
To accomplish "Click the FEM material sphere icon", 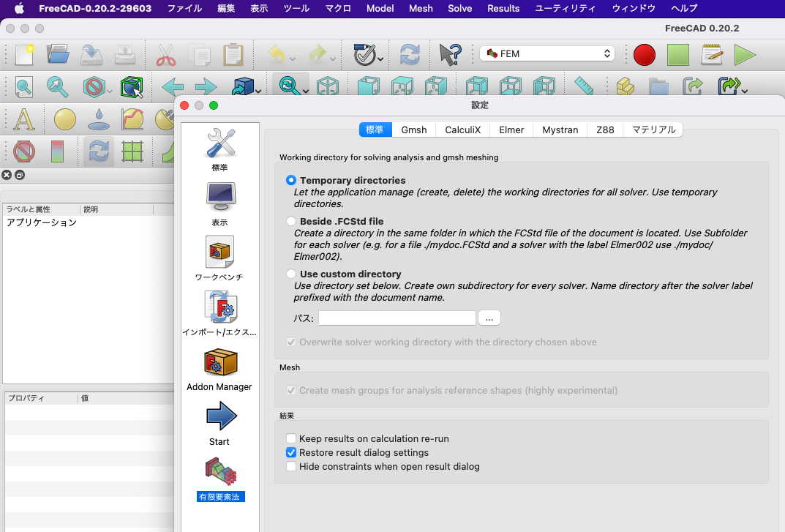I will (x=64, y=119).
